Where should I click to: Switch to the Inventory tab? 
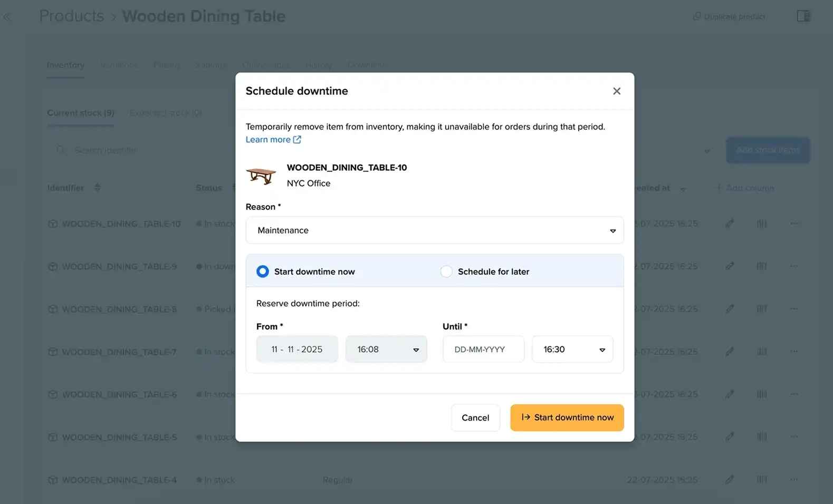coord(65,65)
